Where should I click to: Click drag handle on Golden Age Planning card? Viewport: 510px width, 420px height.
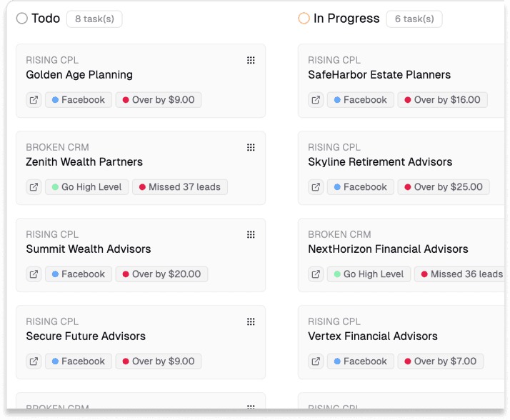point(251,61)
